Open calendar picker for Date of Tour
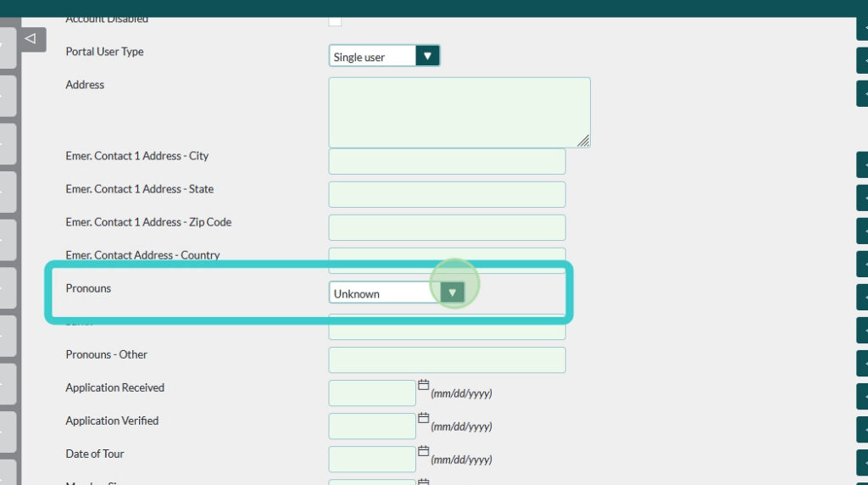This screenshot has width=868, height=485. [424, 451]
